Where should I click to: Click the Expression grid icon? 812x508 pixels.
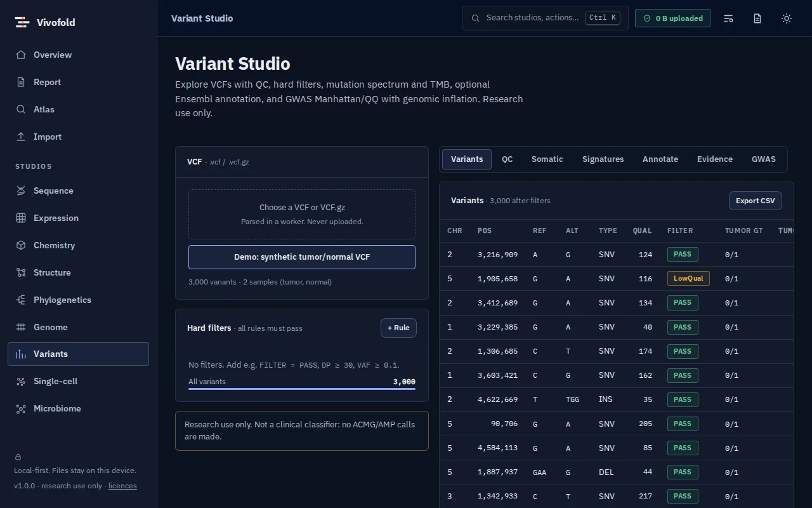pos(21,218)
